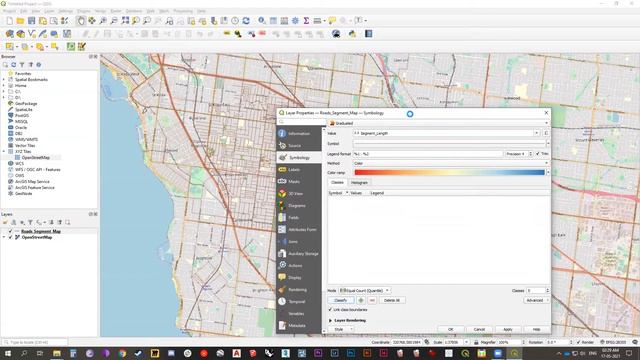Open the Mode Equal Count (Quantile) dropdown
The height and width of the screenshot is (360, 640).
pos(364,291)
